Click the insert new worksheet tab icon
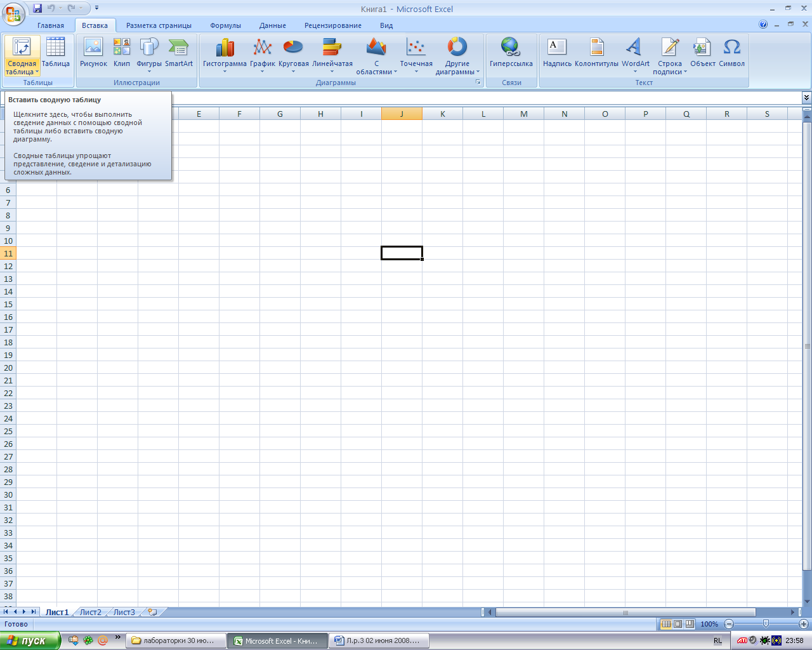Screen dimensions: 812x650 tap(152, 612)
